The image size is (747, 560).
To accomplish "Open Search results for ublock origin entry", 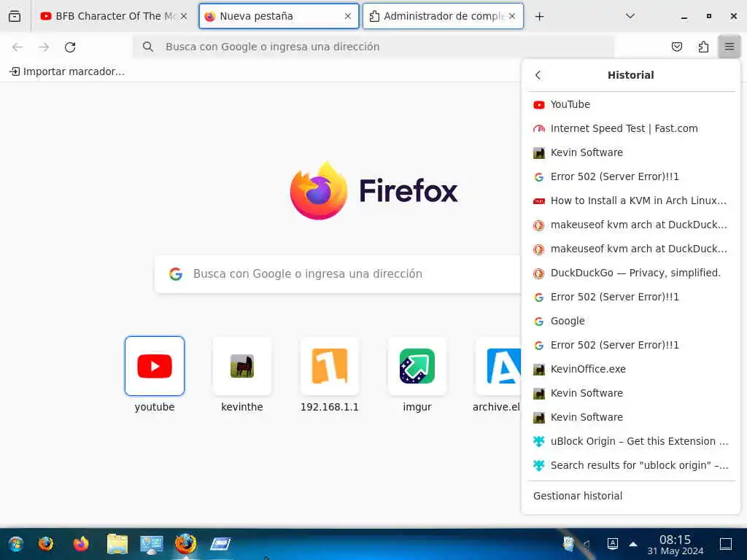I will point(631,465).
